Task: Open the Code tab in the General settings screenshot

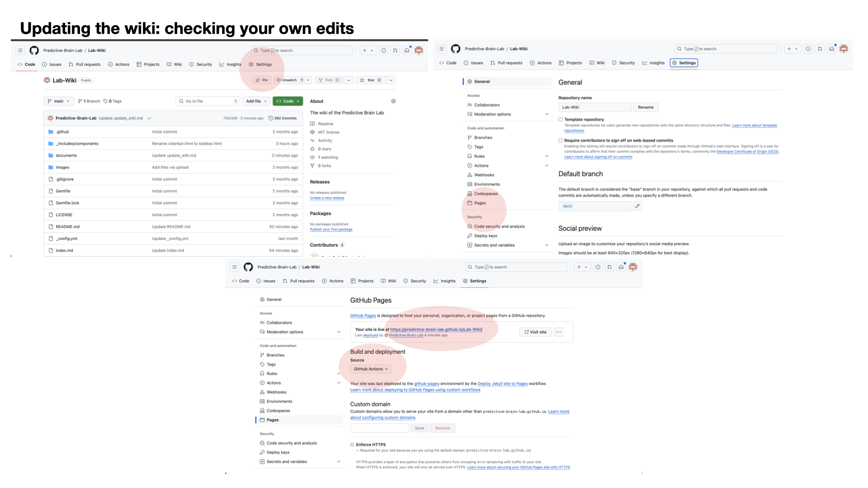Action: [x=448, y=63]
